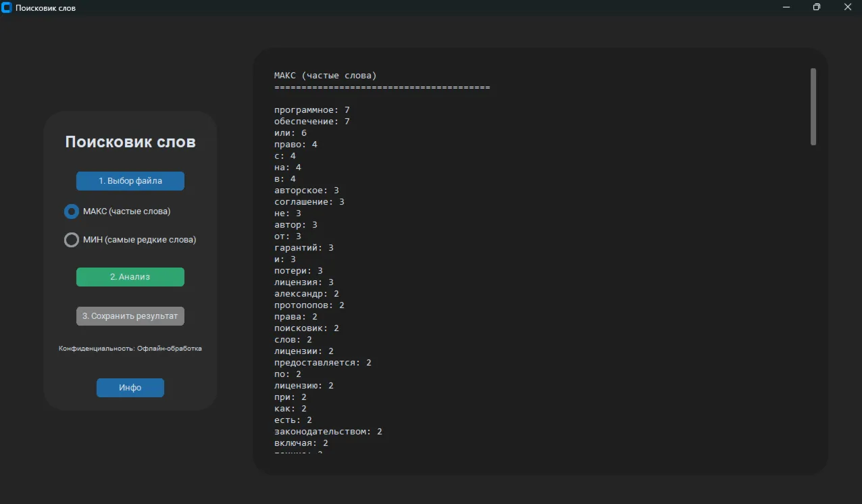
Task: Click the result line 'есть: 2'
Action: (293, 420)
